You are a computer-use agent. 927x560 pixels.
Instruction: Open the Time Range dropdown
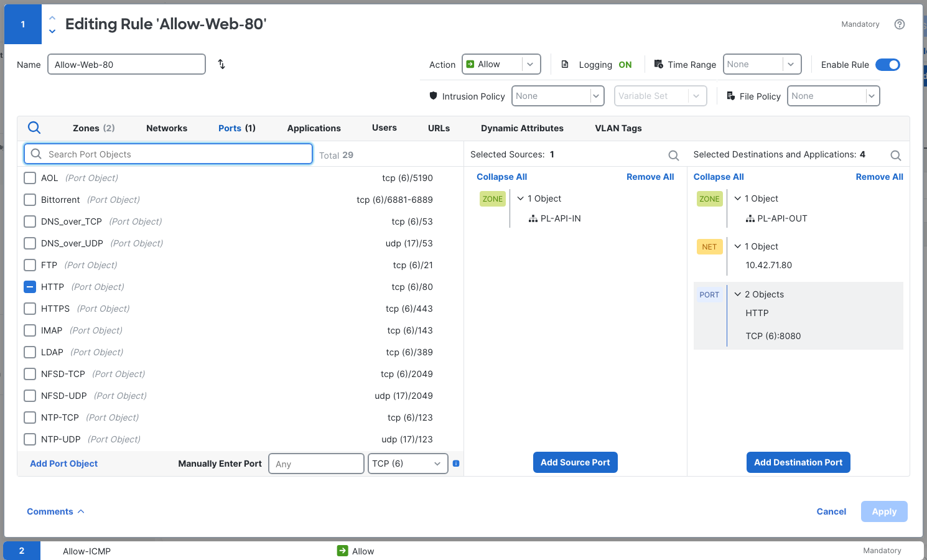[762, 64]
